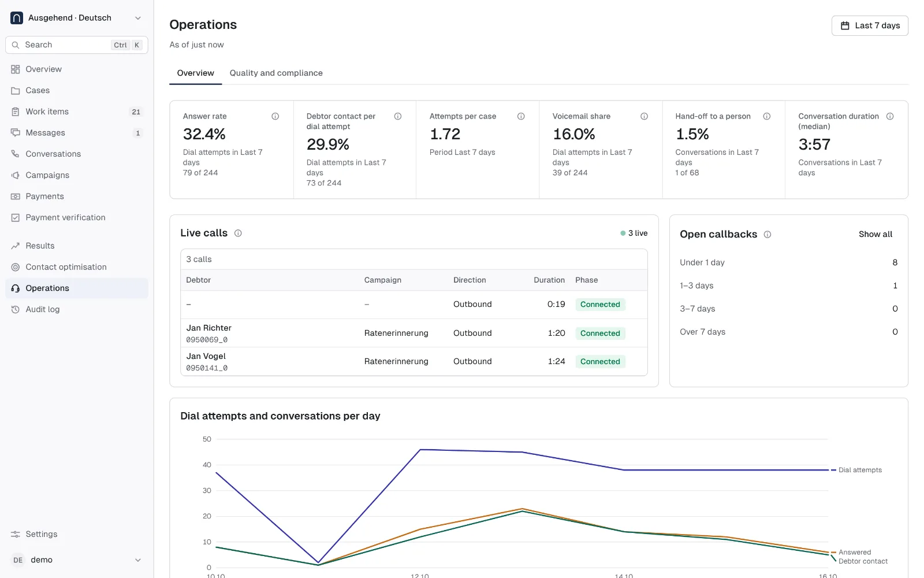Show info for Attempts per case
924x578 pixels.
pyautogui.click(x=521, y=116)
